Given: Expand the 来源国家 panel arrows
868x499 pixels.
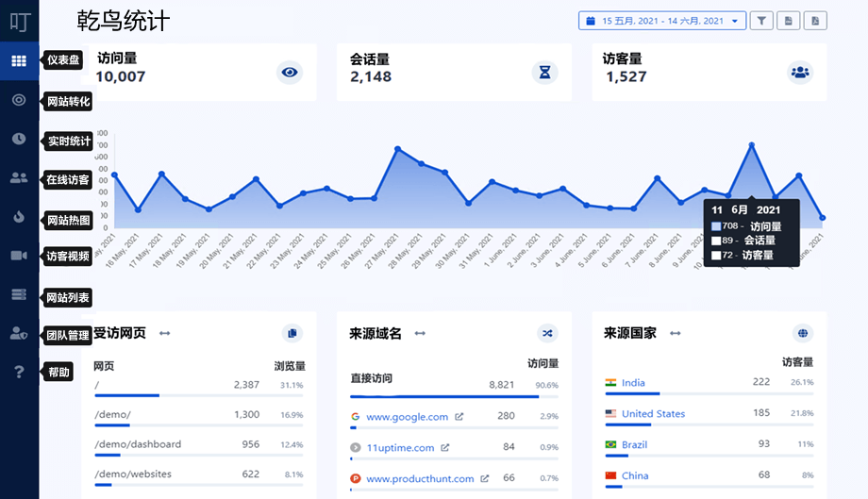Looking at the screenshot, I should [676, 333].
